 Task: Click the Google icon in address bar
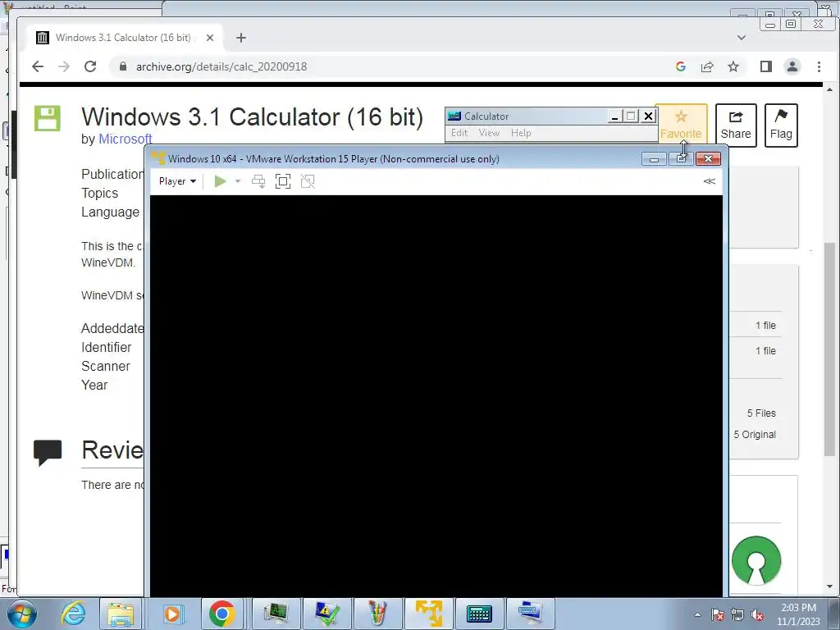[x=681, y=66]
